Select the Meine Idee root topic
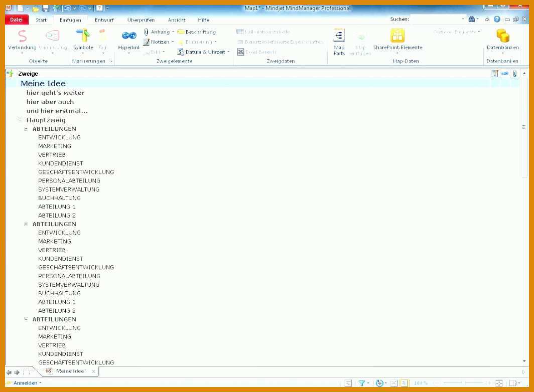 point(43,83)
